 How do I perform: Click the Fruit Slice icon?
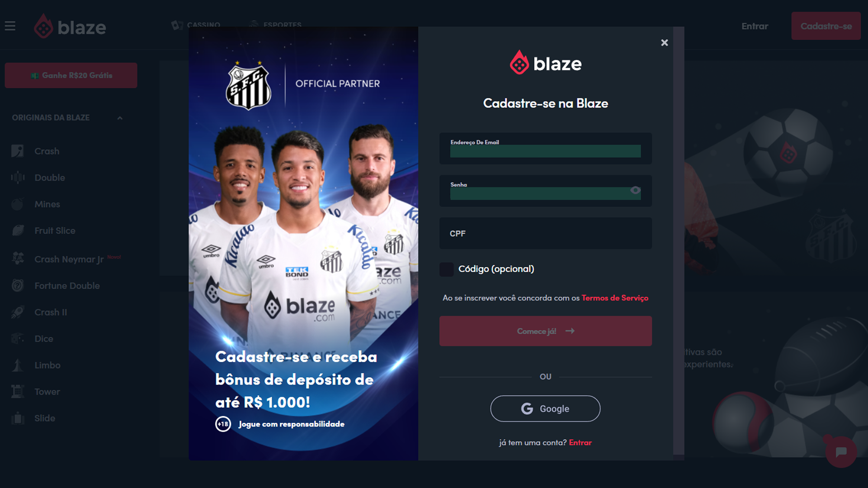point(18,230)
